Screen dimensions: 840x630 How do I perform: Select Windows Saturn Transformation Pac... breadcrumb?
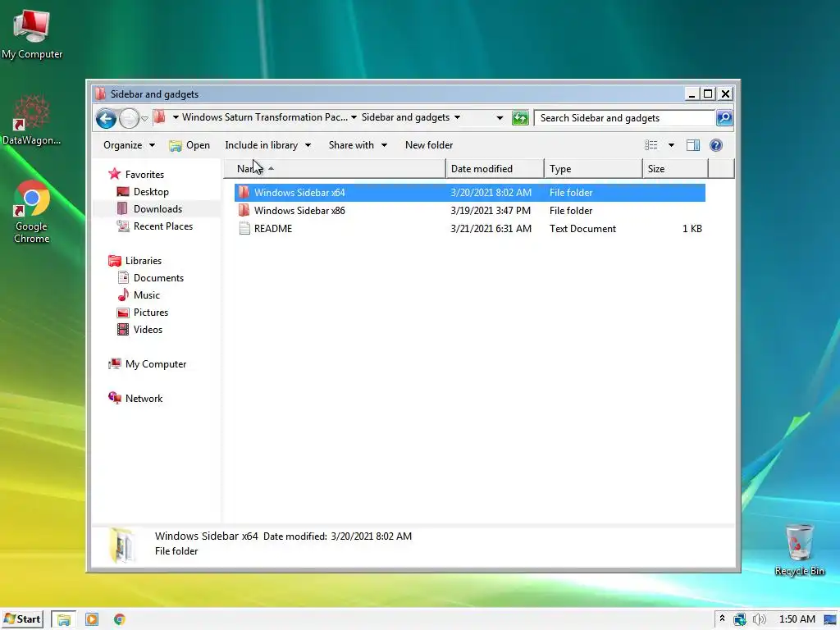point(265,117)
